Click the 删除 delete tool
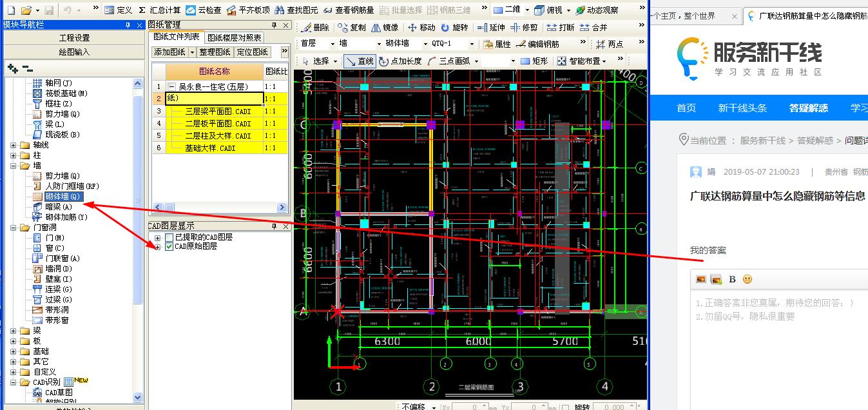This screenshot has width=868, height=410. pos(316,27)
